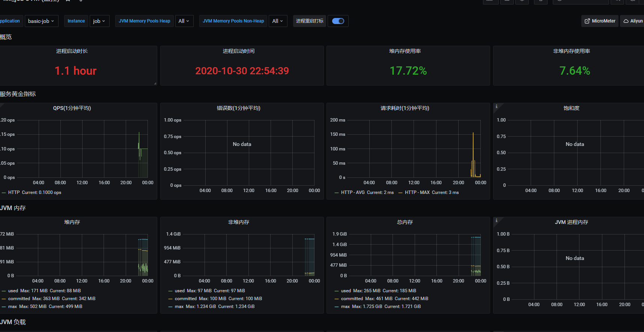Toggle the used series in the 非堆内存 legend
The width and height of the screenshot is (644, 332).
[x=180, y=291]
